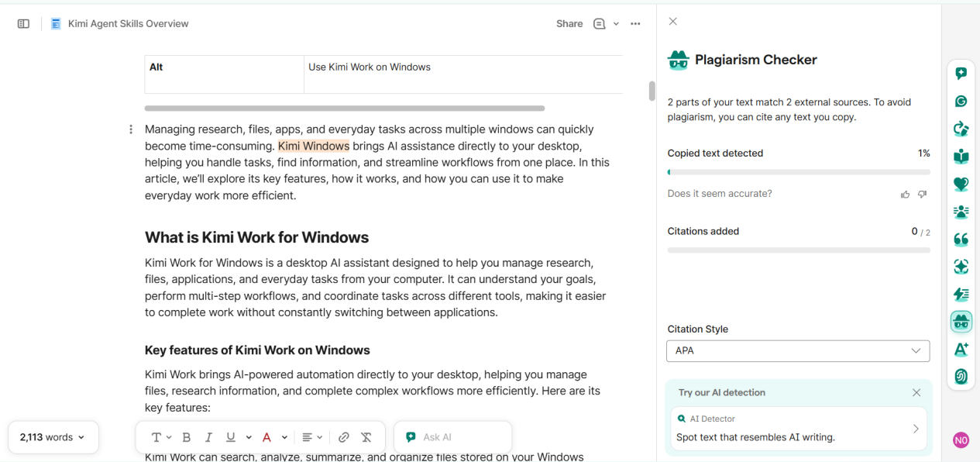Viewport: 980px width, 462px height.
Task: Toggle the left sidebar panel icon
Action: point(23,24)
